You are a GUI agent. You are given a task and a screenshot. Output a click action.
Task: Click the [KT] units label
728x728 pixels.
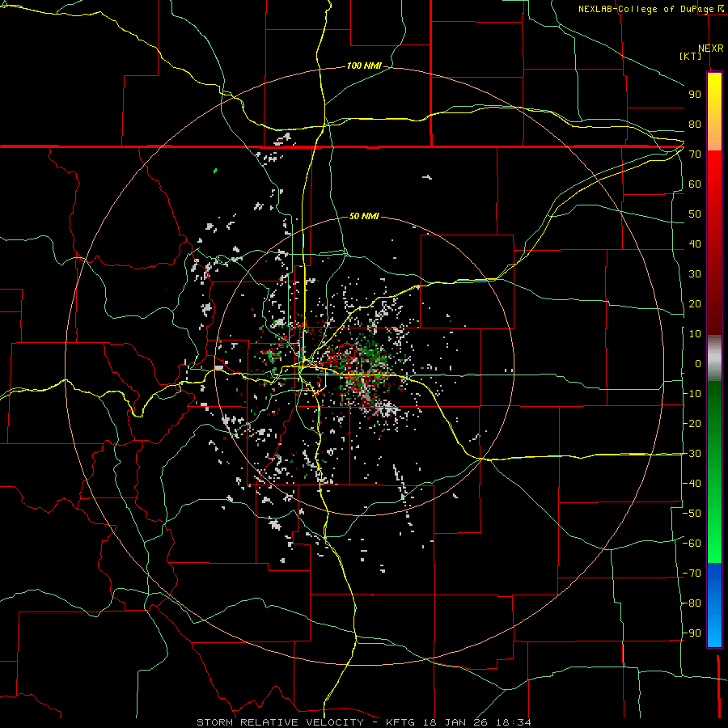(x=691, y=56)
